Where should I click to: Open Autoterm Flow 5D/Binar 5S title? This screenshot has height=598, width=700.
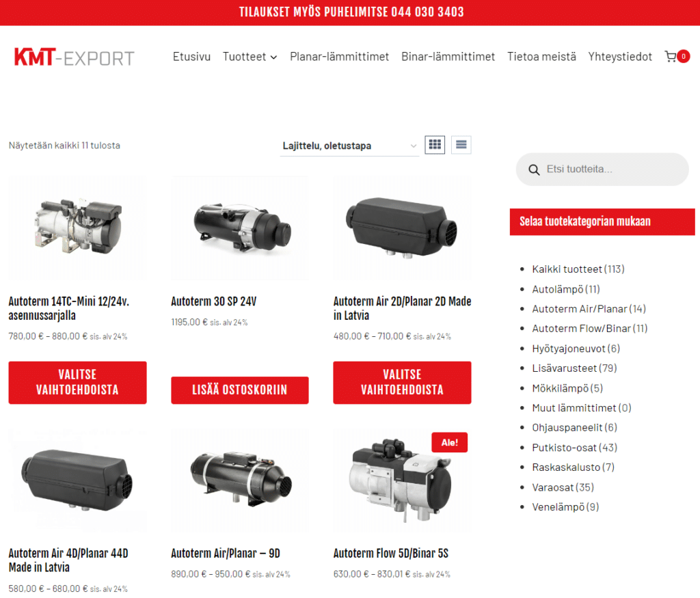tap(390, 554)
